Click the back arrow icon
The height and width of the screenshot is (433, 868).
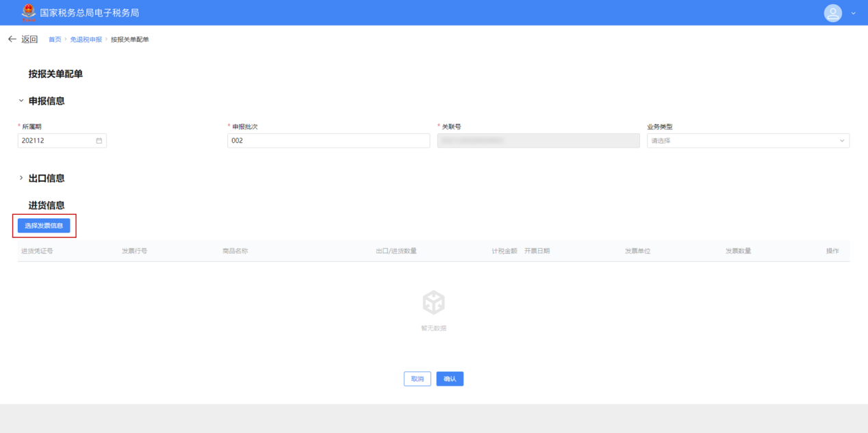tap(12, 40)
